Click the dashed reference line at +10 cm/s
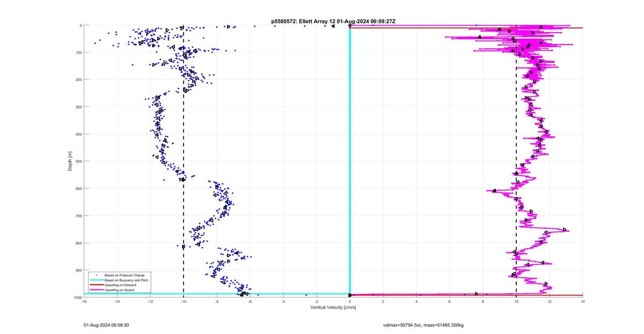This screenshot has width=644, height=334. (x=516, y=161)
